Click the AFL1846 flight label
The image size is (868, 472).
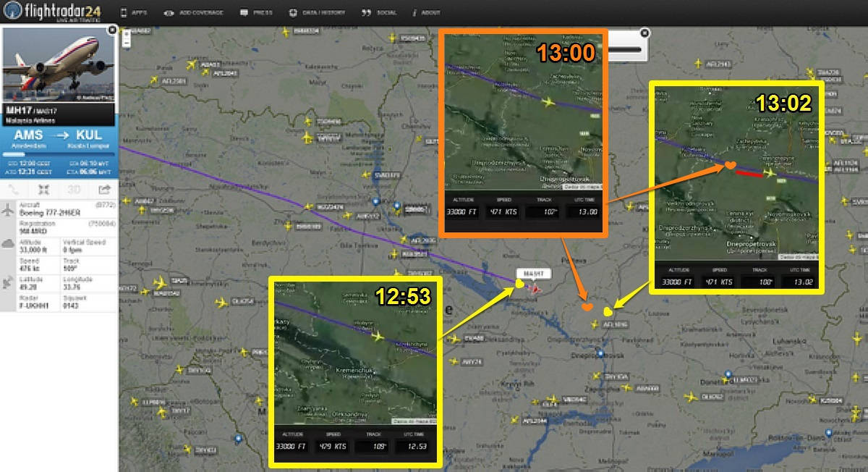[x=616, y=325]
